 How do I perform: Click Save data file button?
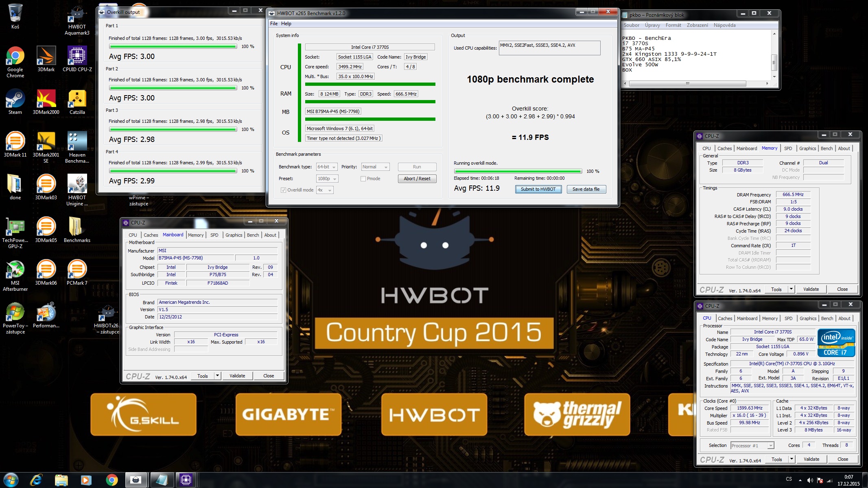pos(586,189)
